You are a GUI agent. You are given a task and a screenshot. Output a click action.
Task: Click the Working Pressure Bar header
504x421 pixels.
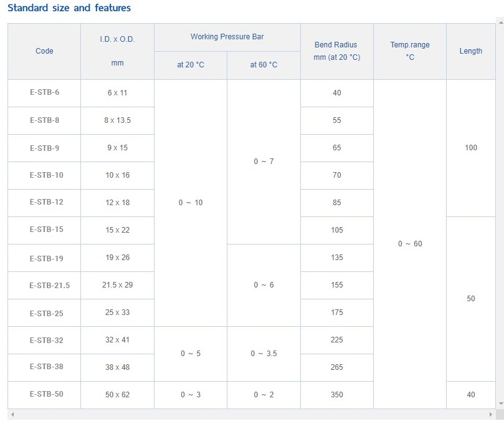(227, 37)
